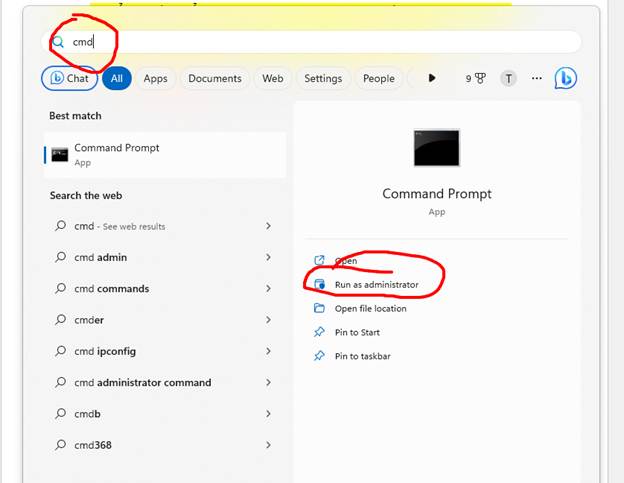Choose Open file location
This screenshot has width=624, height=483.
370,308
